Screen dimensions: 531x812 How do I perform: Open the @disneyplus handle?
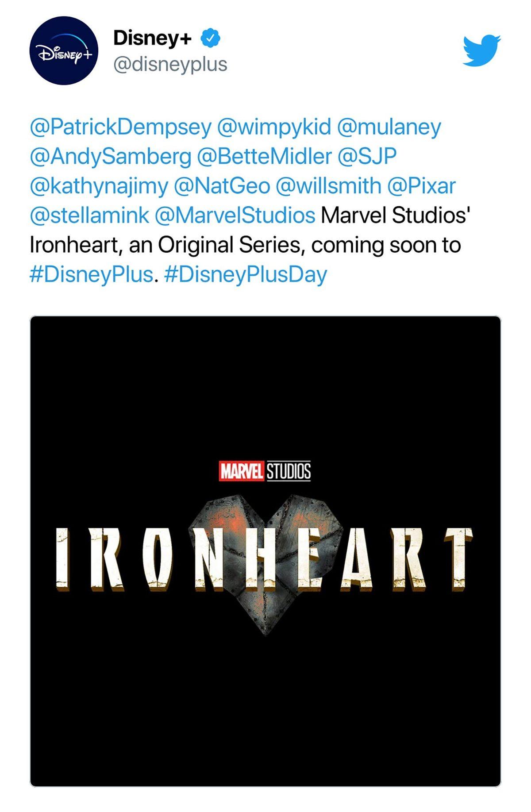coord(170,64)
